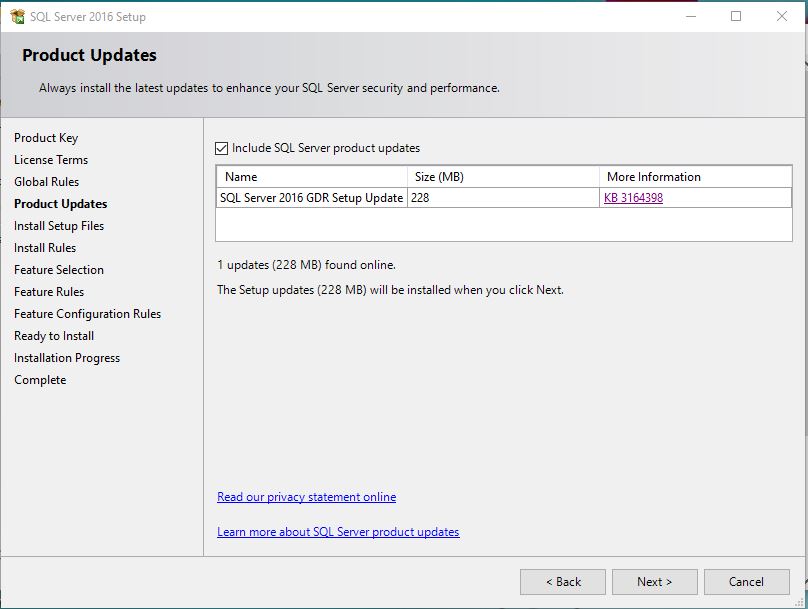Viewport: 808px width, 609px height.
Task: Open Learn more about SQL Server product updates
Action: click(339, 532)
